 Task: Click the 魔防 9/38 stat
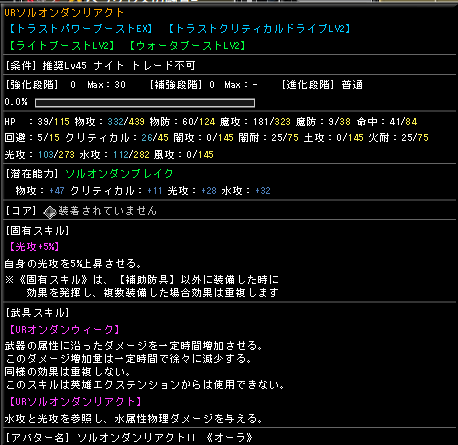click(323, 122)
